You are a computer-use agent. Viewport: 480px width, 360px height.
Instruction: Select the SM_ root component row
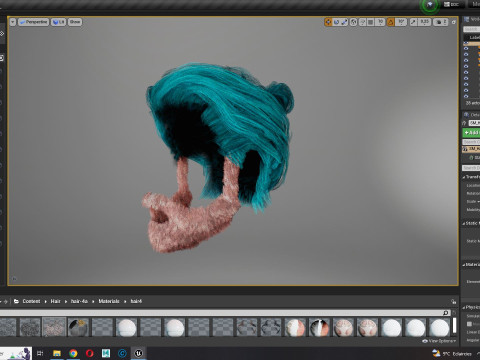pyautogui.click(x=471, y=149)
